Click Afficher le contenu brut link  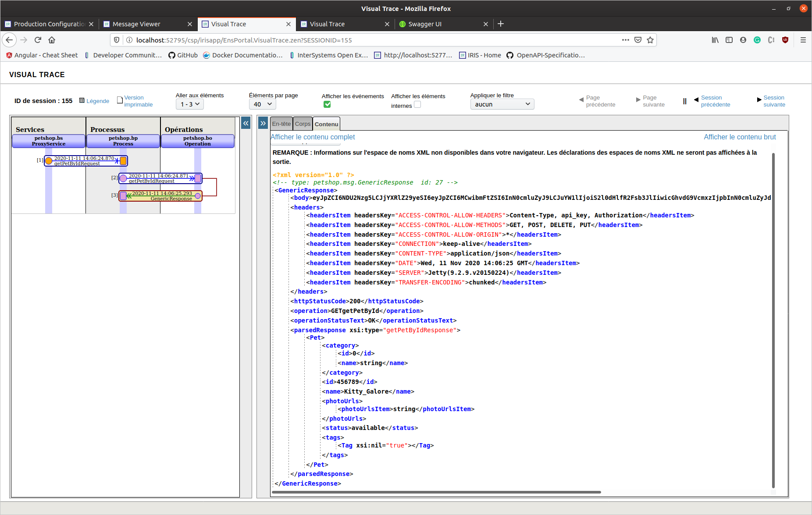coord(740,137)
